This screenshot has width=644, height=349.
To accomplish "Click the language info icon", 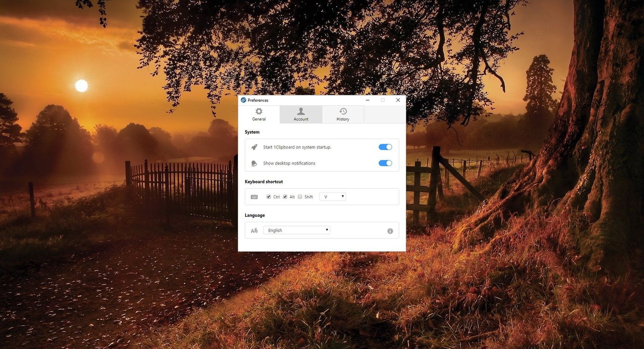I will point(390,231).
